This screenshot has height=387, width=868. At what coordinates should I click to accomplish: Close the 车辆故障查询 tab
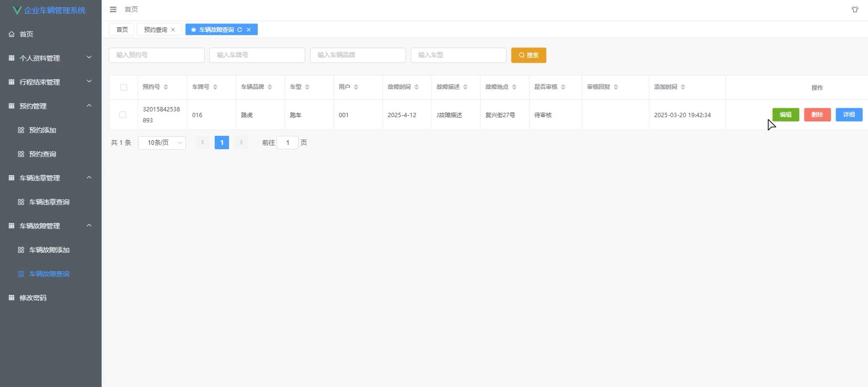coord(249,30)
